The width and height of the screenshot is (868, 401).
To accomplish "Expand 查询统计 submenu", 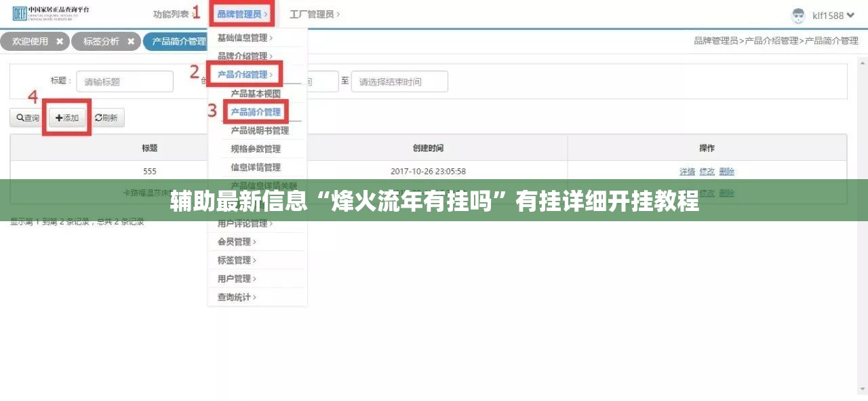I will tap(237, 297).
